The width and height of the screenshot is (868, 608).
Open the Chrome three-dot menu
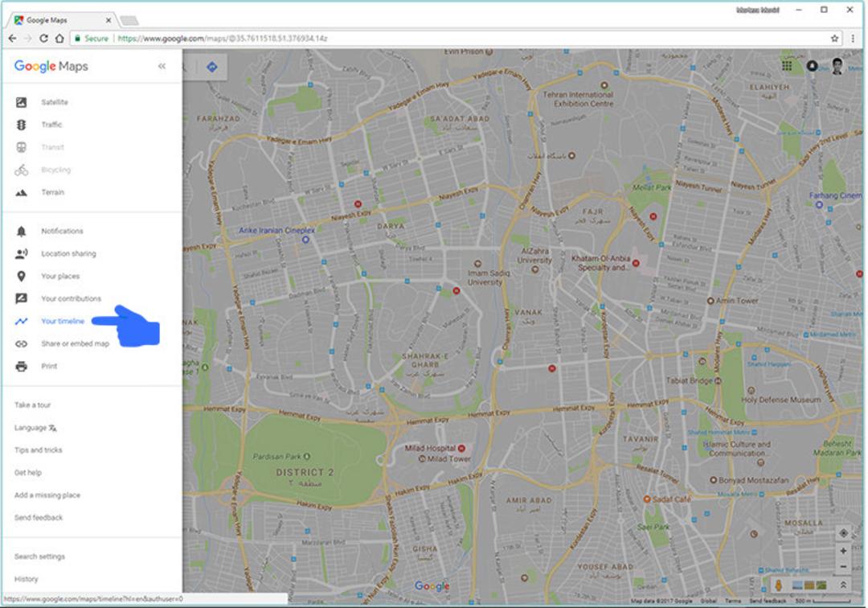pos(853,39)
